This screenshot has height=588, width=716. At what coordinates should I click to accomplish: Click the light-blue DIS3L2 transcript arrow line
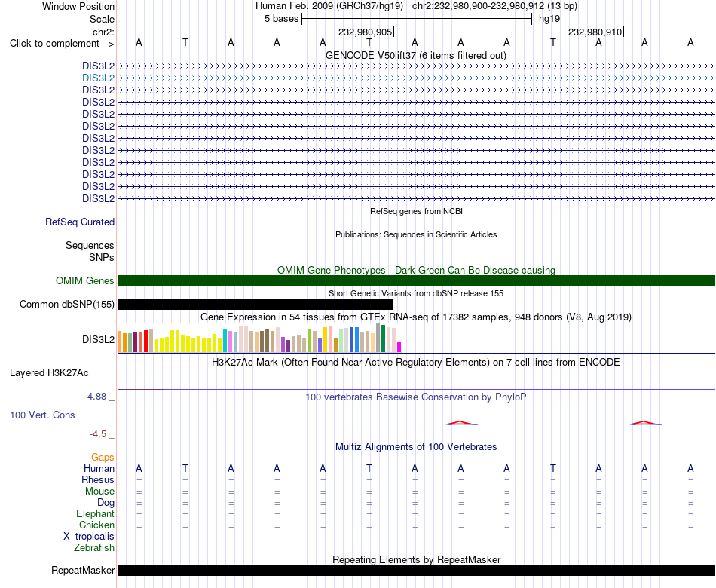click(416, 78)
